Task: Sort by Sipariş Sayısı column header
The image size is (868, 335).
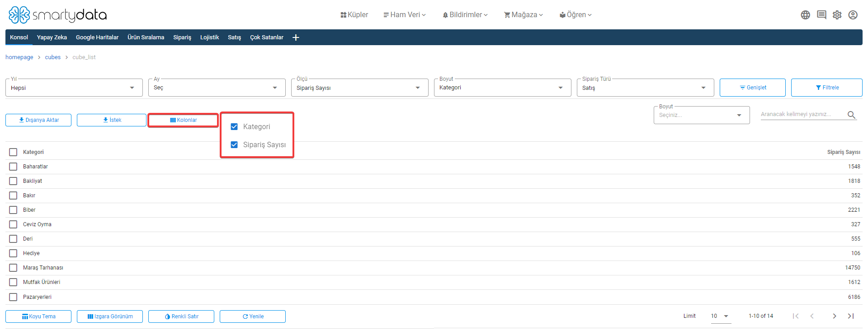Action: coord(844,152)
